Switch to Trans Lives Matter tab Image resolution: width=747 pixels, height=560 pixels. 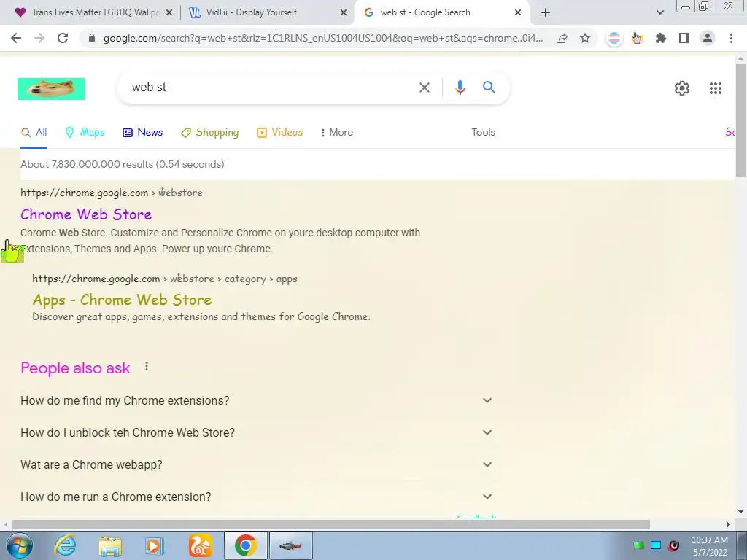point(88,12)
